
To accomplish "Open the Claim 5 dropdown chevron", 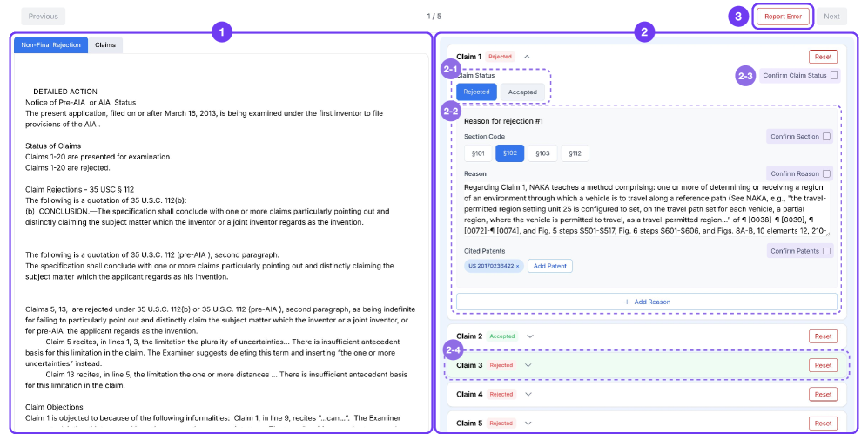I will point(528,424).
